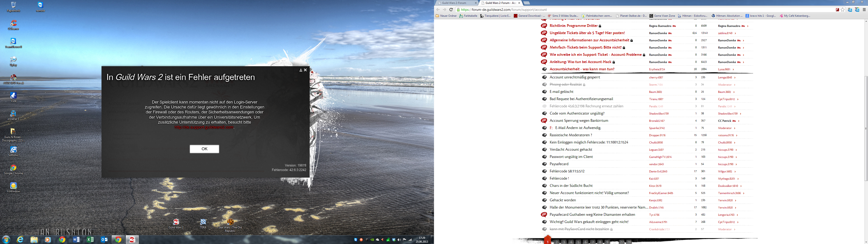Screen dimensions: 868x244
Task: Click the taskbar clock showing 17:29
Action: click(422, 240)
